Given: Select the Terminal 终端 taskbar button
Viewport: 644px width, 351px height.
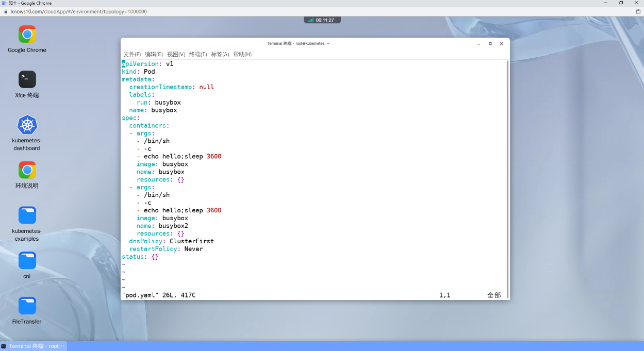Looking at the screenshot, I should (x=34, y=346).
